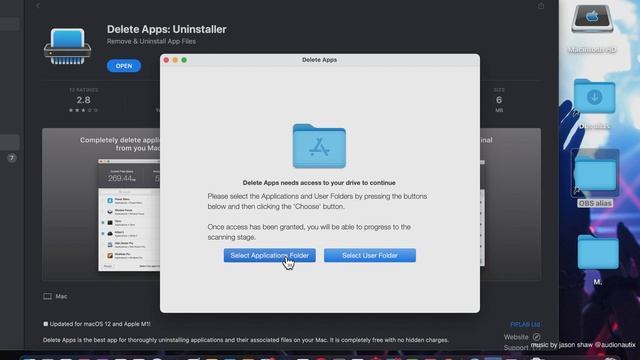Image resolution: width=640 pixels, height=360 pixels.
Task: Open the FIPLAB Ltd developer link
Action: (x=525, y=324)
